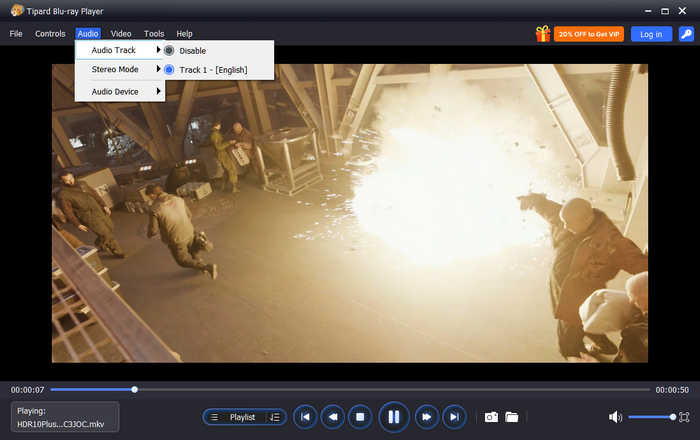Pause the video playback
The width and height of the screenshot is (700, 440).
(394, 417)
